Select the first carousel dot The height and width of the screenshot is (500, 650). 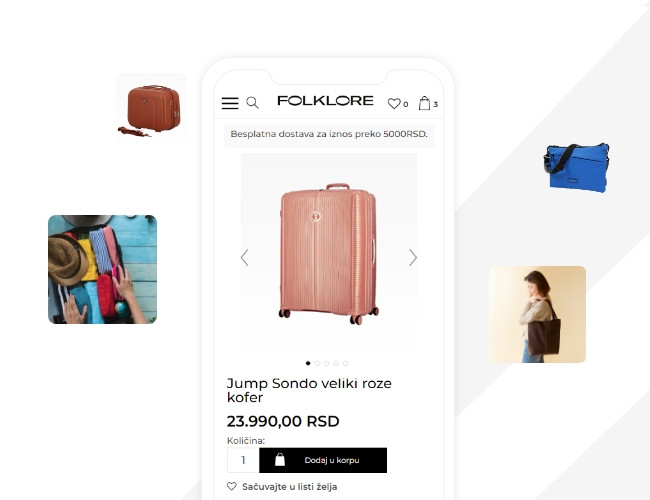click(308, 363)
